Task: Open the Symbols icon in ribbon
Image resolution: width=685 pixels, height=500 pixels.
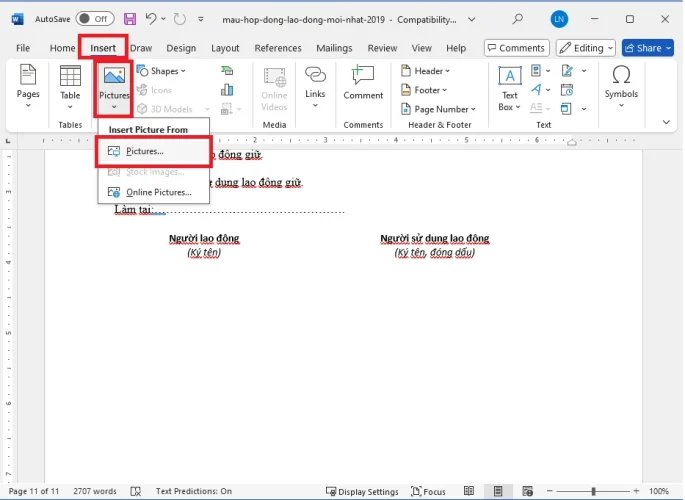Action: pos(621,82)
